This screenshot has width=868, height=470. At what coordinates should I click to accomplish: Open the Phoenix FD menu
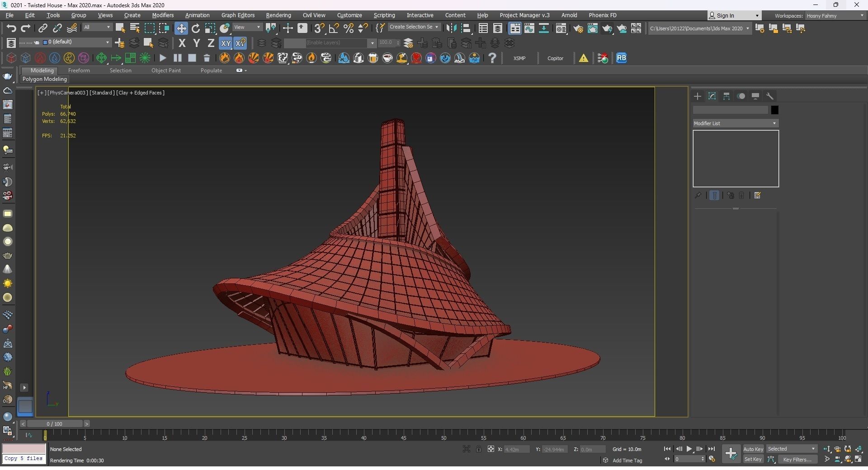tap(602, 15)
